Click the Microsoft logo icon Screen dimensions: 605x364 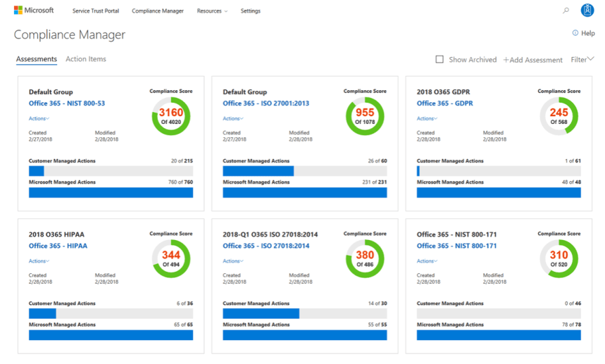pos(18,11)
